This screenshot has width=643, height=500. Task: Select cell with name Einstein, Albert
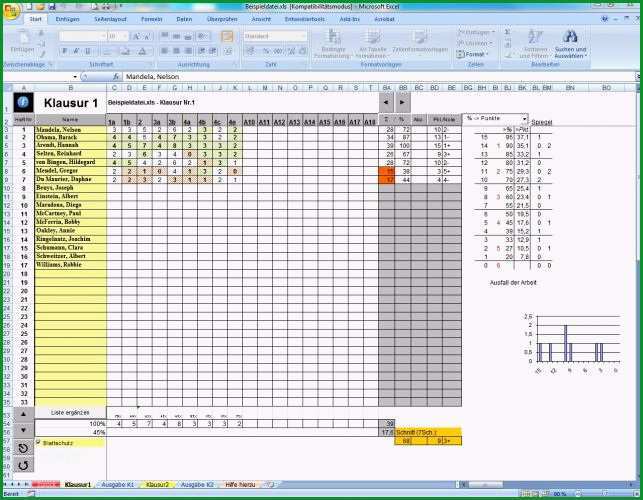click(x=71, y=196)
